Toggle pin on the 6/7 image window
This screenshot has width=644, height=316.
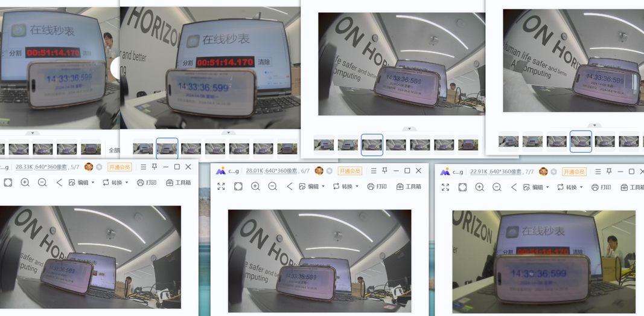[x=384, y=171]
